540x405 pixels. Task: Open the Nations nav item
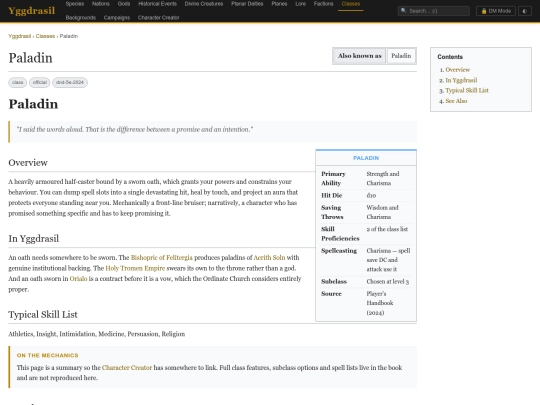tap(101, 4)
